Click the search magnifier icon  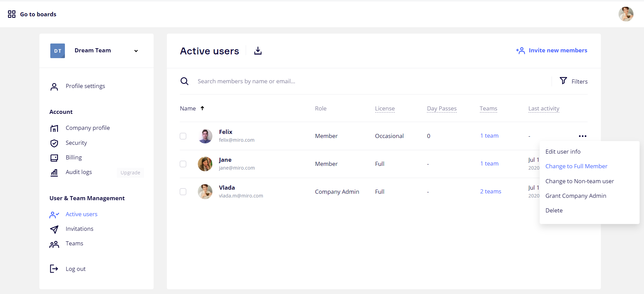(x=184, y=81)
